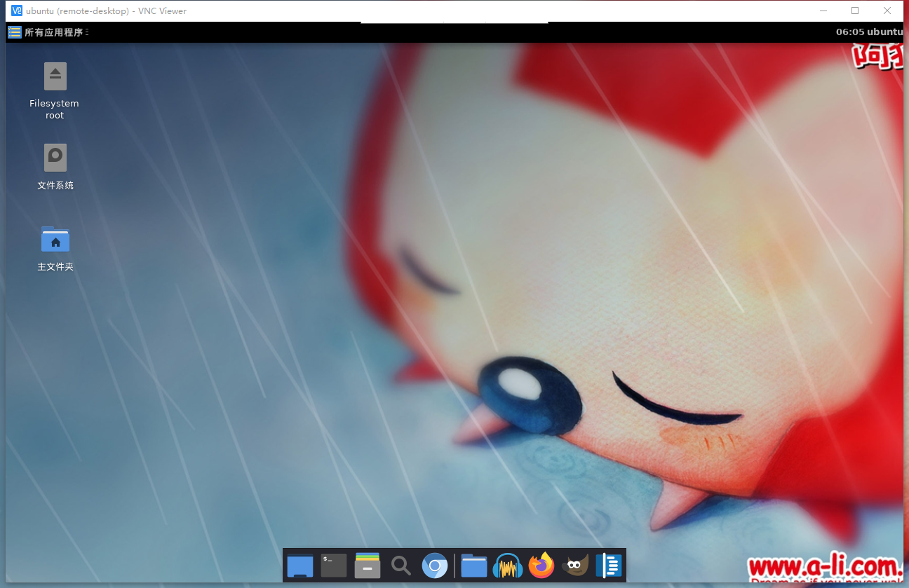Open the 所有应用程序 applications menu

coord(48,32)
